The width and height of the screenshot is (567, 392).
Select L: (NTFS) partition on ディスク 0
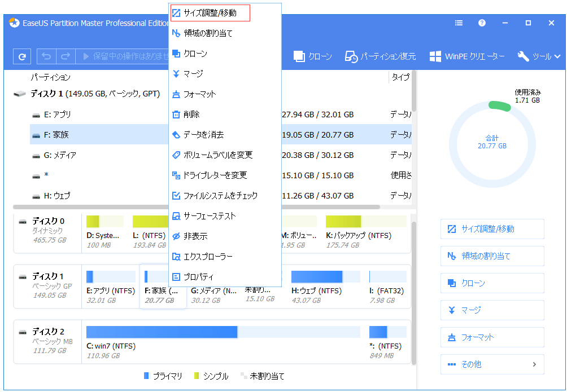click(x=150, y=232)
